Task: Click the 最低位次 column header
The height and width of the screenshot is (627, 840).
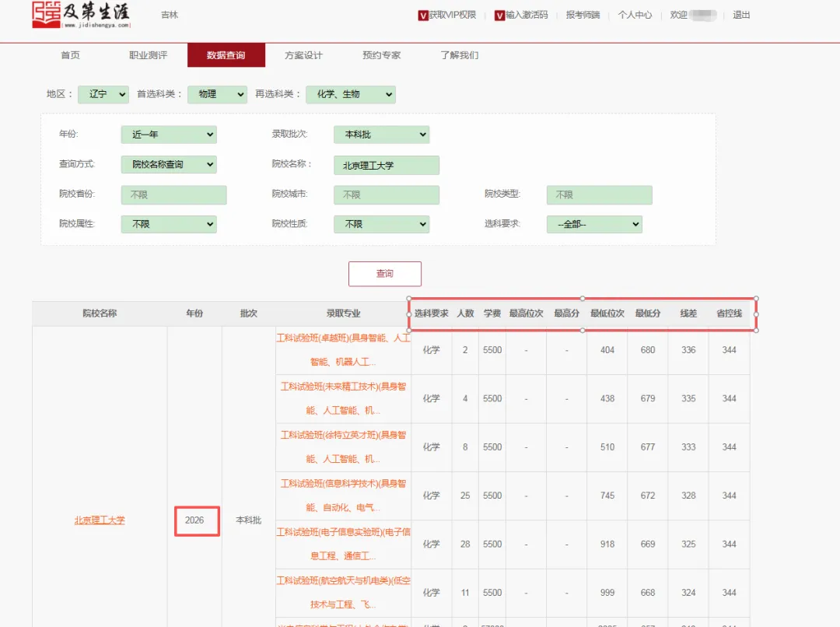Action: (x=607, y=313)
